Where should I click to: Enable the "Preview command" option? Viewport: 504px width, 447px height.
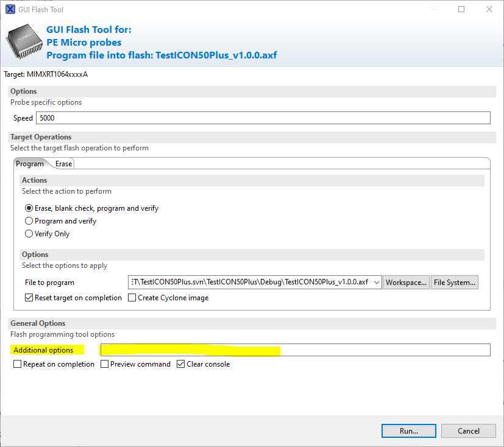click(x=104, y=364)
